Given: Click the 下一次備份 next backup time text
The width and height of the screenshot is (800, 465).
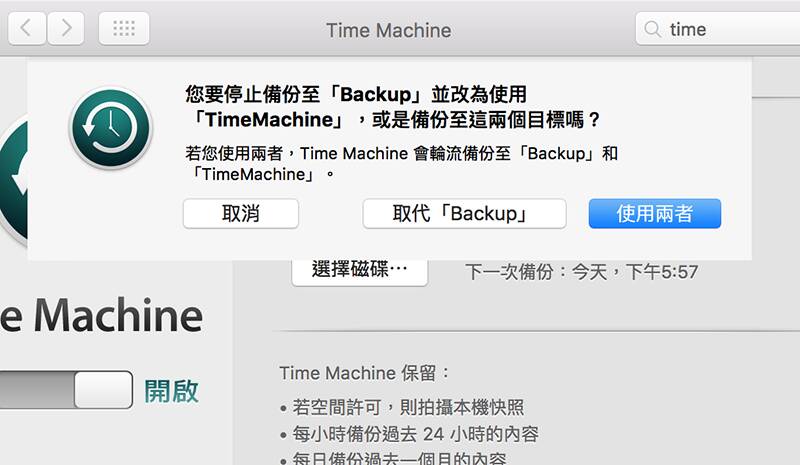Looking at the screenshot, I should [581, 272].
